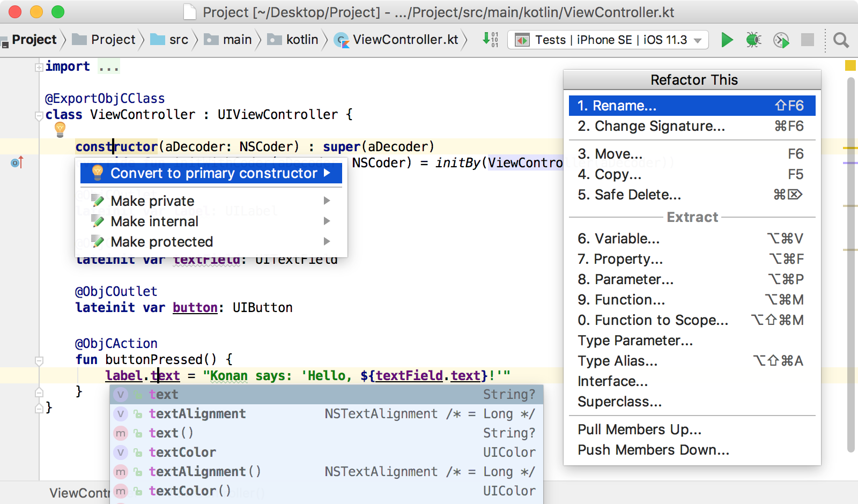Open the Tests | iPhone SE run configuration dropdown
Viewport: 858px width, 504px height.
(608, 40)
